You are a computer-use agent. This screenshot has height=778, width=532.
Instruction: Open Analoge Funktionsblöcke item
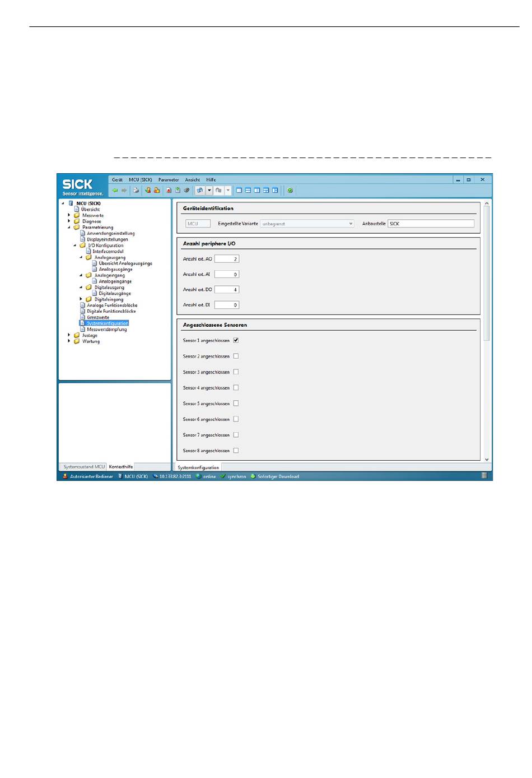[112, 305]
